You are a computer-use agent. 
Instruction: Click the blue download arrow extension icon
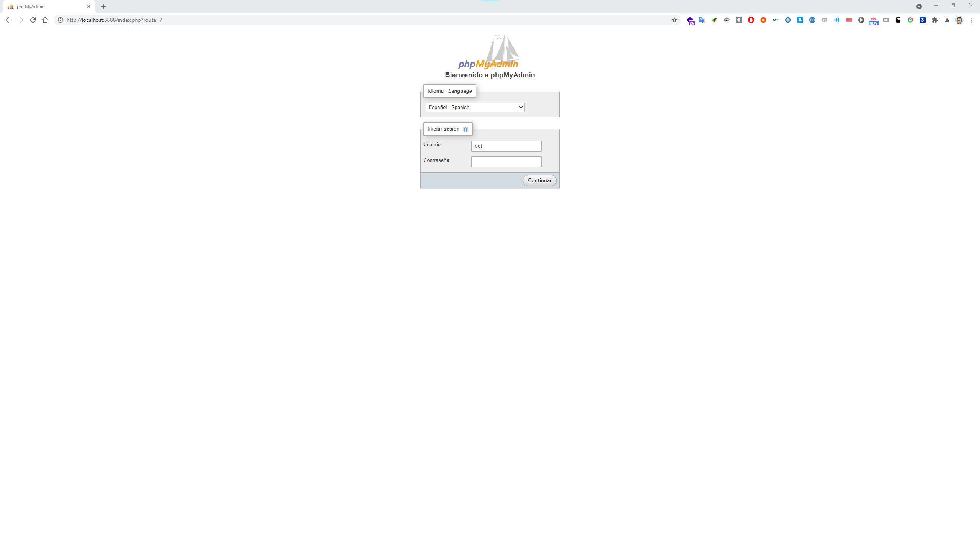click(x=800, y=20)
